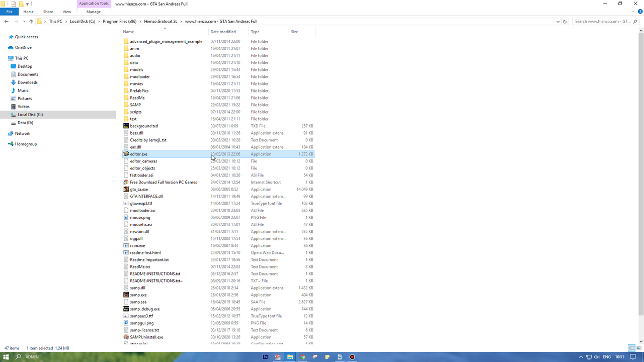Click the ENG language indicator
This screenshot has height=362, width=644.
607,357
